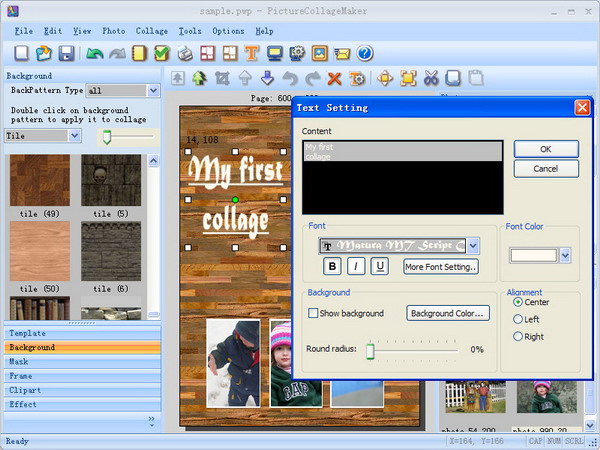This screenshot has height=450, width=600.
Task: Copy with the blue document icon
Action: (453, 78)
